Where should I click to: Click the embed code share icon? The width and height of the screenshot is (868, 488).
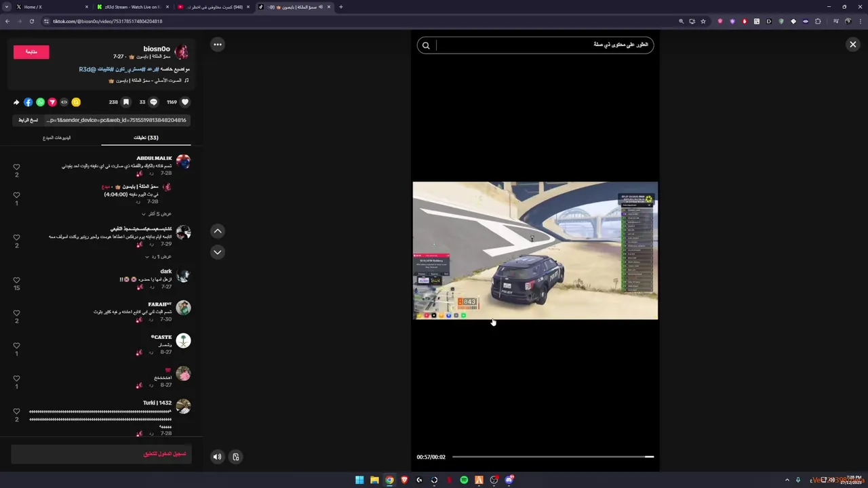(x=64, y=102)
